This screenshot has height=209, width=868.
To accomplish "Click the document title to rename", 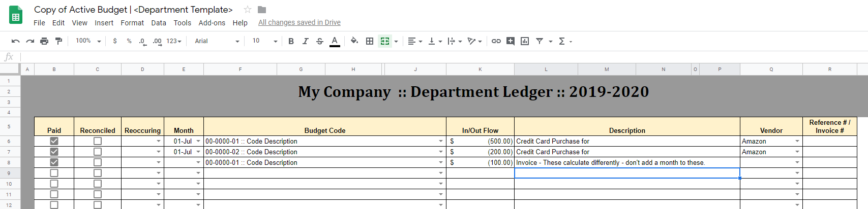I will coord(133,10).
